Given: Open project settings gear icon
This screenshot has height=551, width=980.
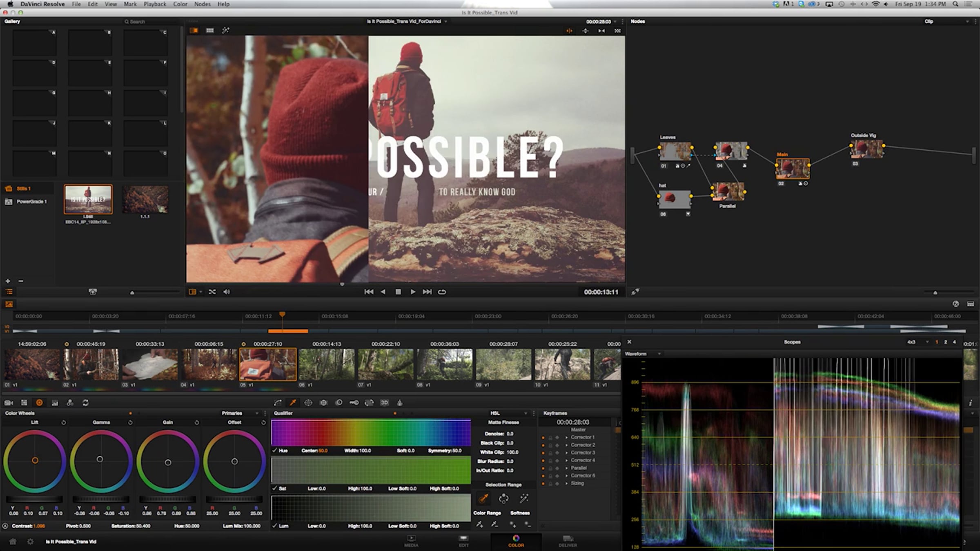Looking at the screenshot, I should (x=30, y=542).
